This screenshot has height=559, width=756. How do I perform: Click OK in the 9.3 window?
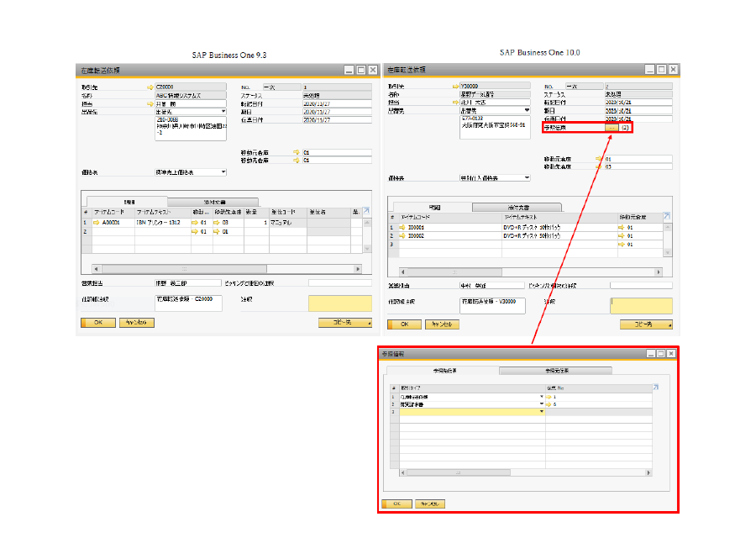tap(98, 323)
